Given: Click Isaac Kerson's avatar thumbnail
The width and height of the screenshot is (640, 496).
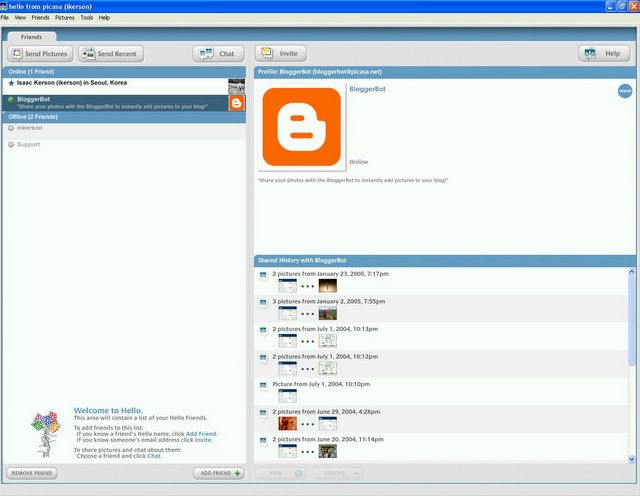Looking at the screenshot, I should point(236,87).
